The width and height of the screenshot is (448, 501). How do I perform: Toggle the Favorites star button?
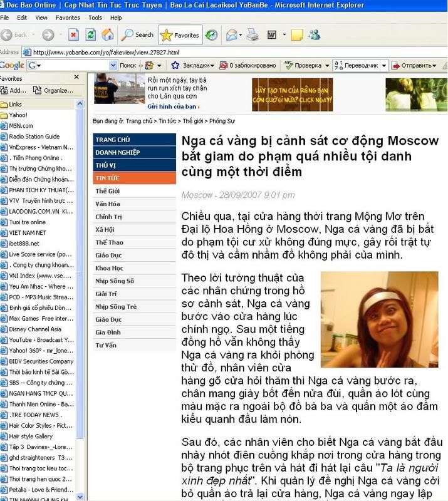[x=180, y=35]
